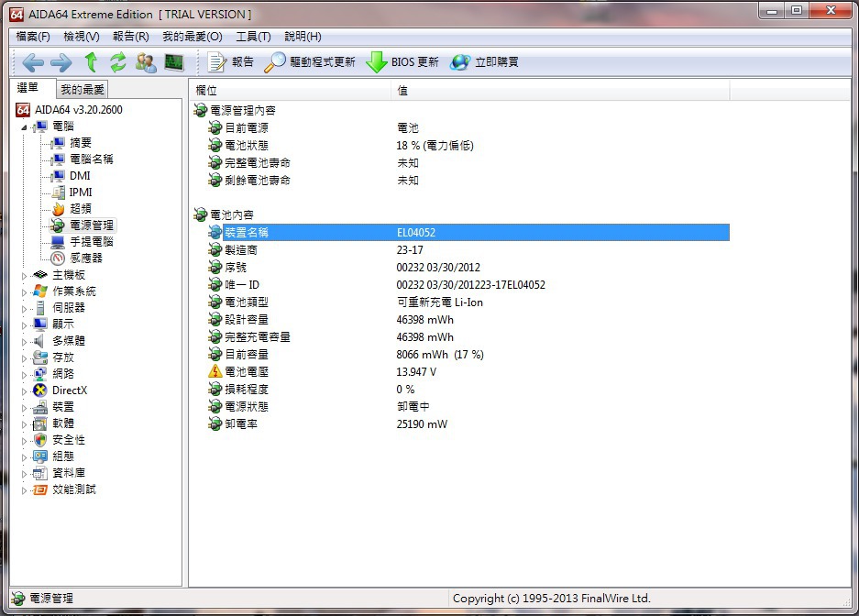Go back with the blue left arrow
Viewport: 859px width, 616px height.
(x=33, y=62)
